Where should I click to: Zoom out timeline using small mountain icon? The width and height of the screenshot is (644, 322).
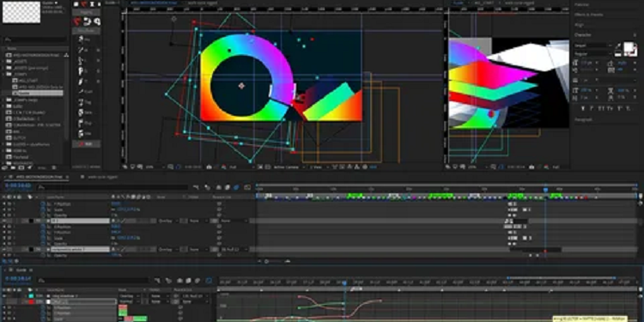click(x=259, y=261)
